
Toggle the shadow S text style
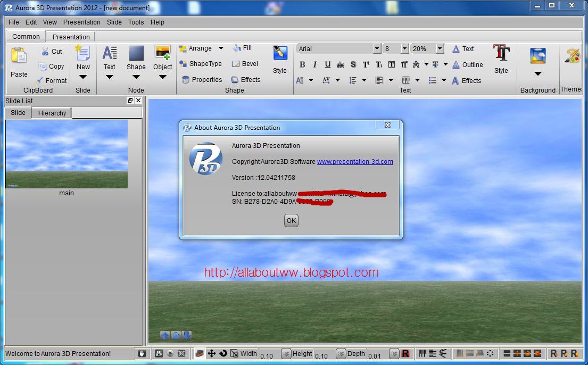(353, 64)
